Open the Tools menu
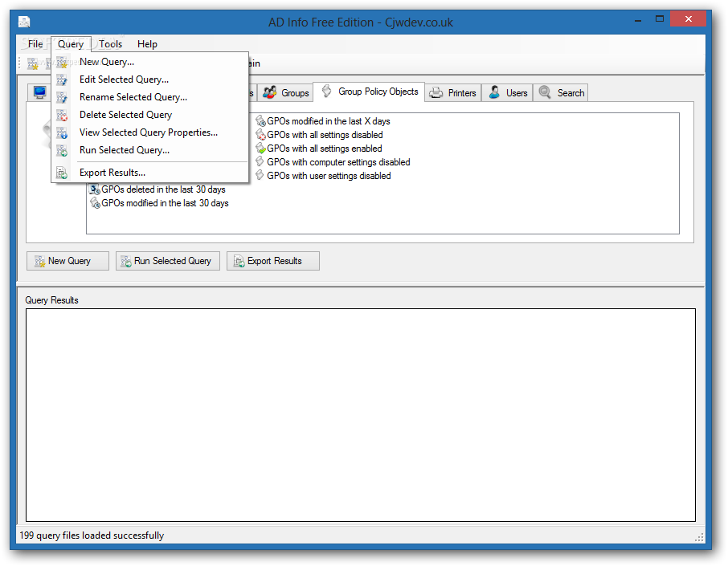The height and width of the screenshot is (566, 728). (x=111, y=44)
